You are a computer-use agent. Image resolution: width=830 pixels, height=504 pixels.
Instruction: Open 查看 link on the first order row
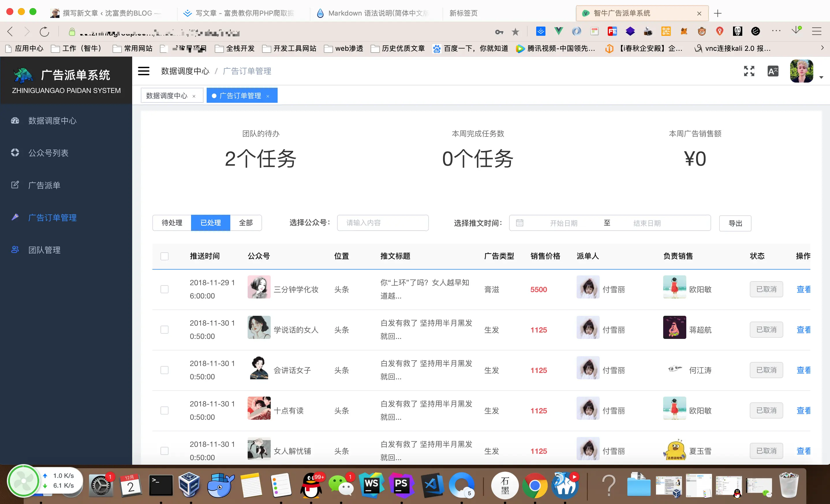(x=804, y=289)
